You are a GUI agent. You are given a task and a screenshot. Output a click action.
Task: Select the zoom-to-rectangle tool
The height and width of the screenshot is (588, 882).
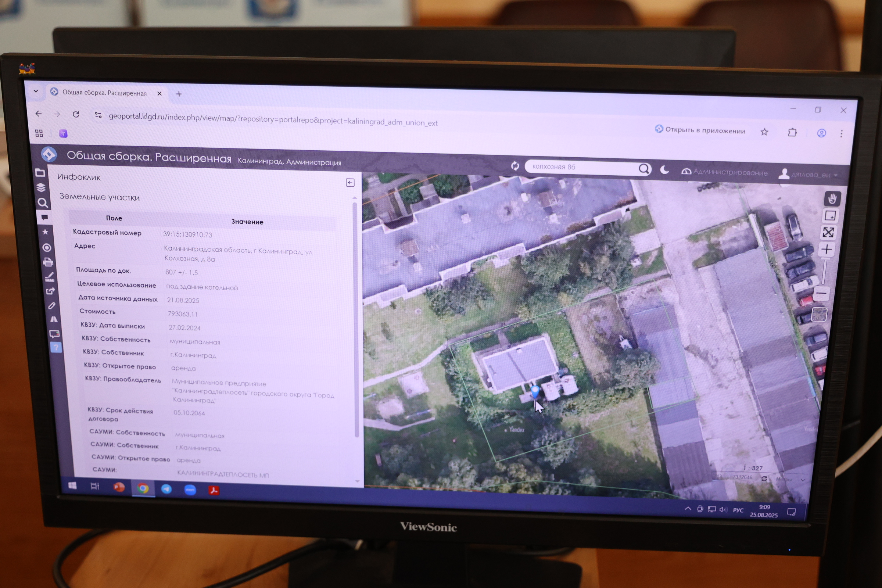(x=830, y=216)
